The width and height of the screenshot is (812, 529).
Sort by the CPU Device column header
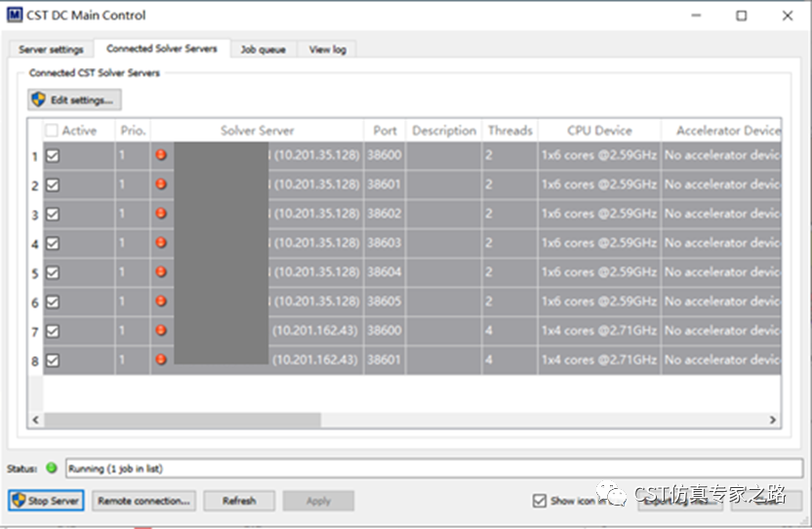click(599, 131)
